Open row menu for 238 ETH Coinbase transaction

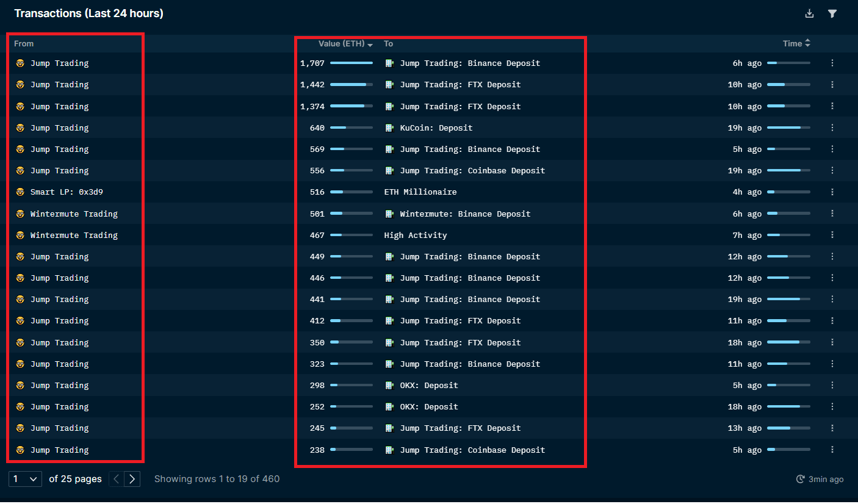coord(832,450)
